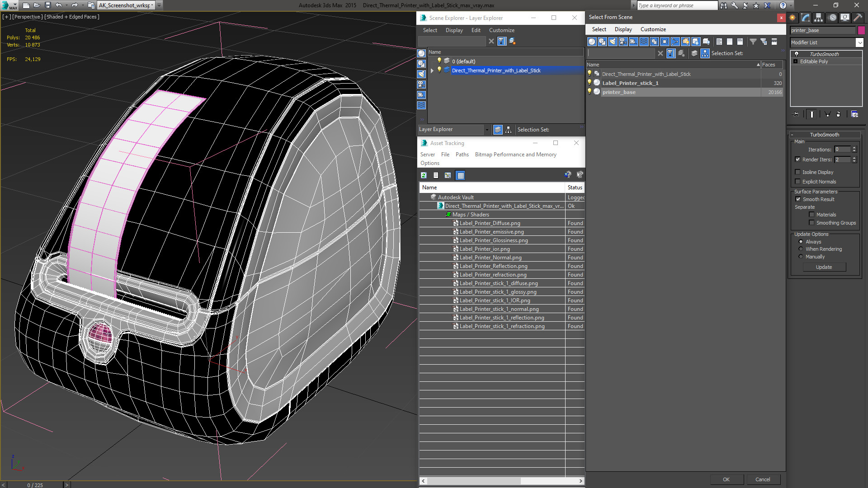
Task: Select Manually update option
Action: pos(801,257)
